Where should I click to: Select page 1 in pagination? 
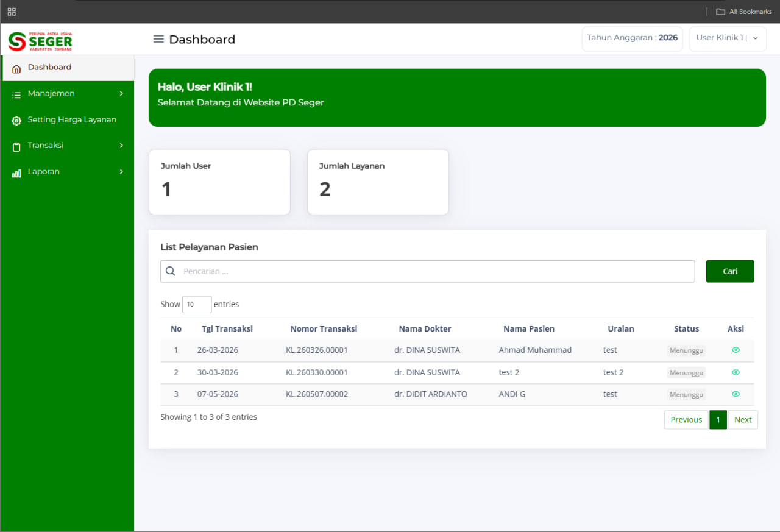point(718,419)
